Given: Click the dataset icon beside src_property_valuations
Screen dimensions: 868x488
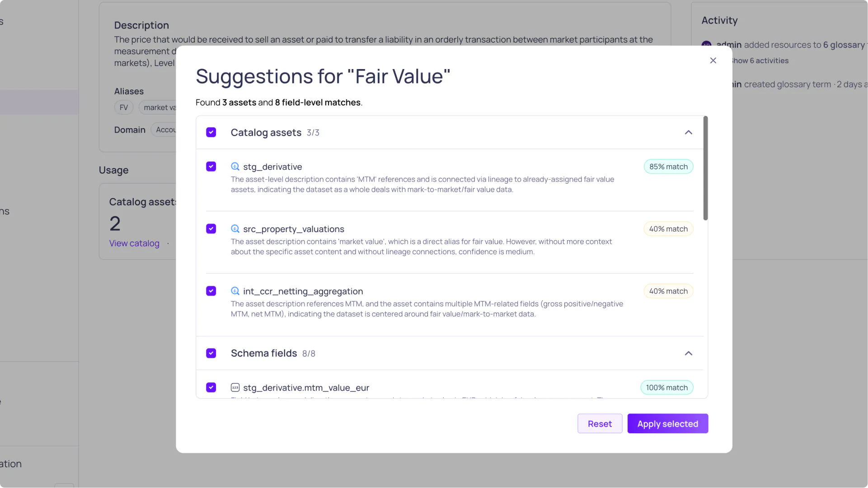Looking at the screenshot, I should [x=235, y=229].
